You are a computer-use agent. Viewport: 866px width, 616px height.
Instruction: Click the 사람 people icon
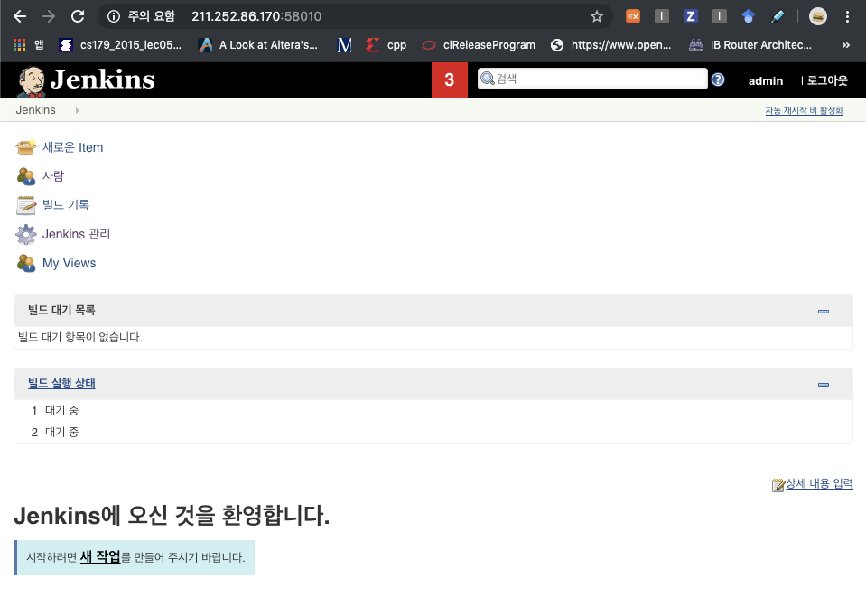coord(26,176)
